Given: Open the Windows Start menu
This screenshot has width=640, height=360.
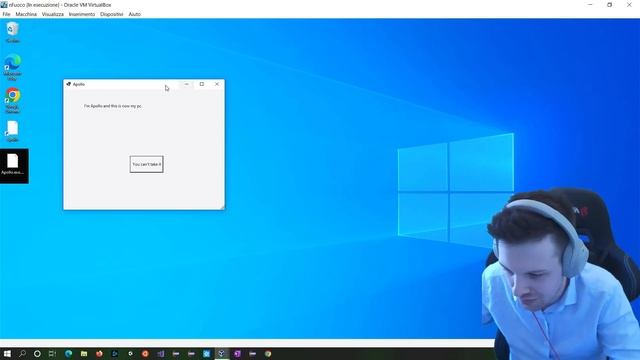Looking at the screenshot, I should coord(7,353).
